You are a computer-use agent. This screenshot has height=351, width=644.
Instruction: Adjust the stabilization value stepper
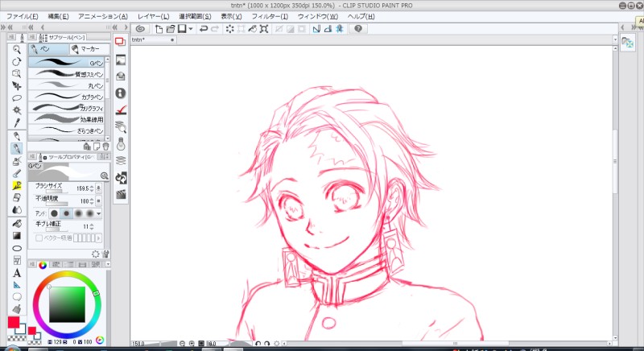(92, 226)
